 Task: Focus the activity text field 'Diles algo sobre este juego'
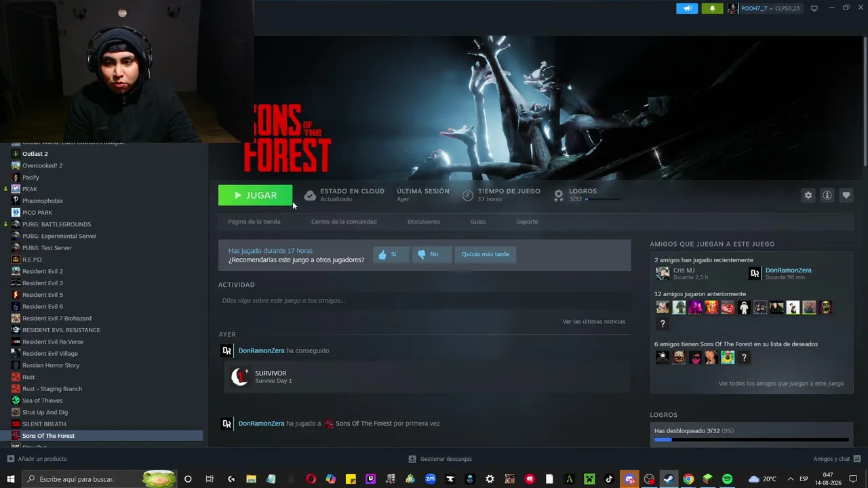[425, 300]
